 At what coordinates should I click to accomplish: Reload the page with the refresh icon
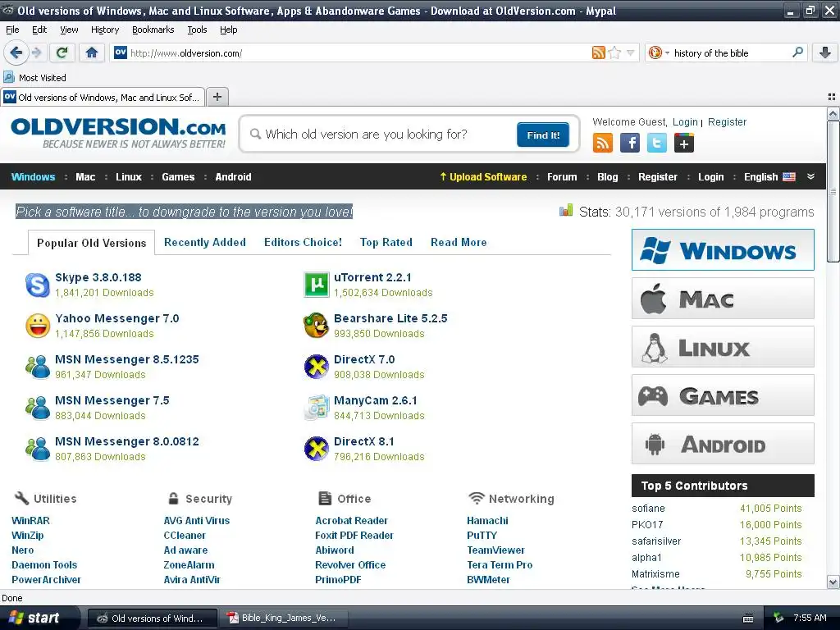tap(62, 52)
